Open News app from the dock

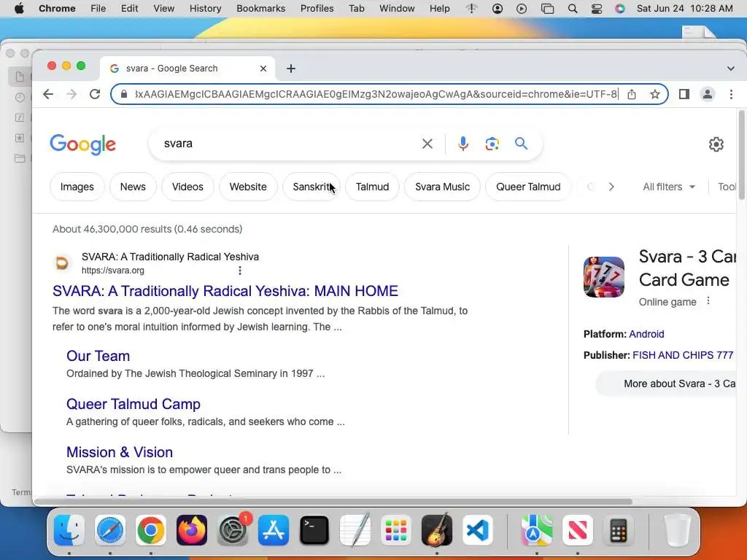(x=578, y=530)
